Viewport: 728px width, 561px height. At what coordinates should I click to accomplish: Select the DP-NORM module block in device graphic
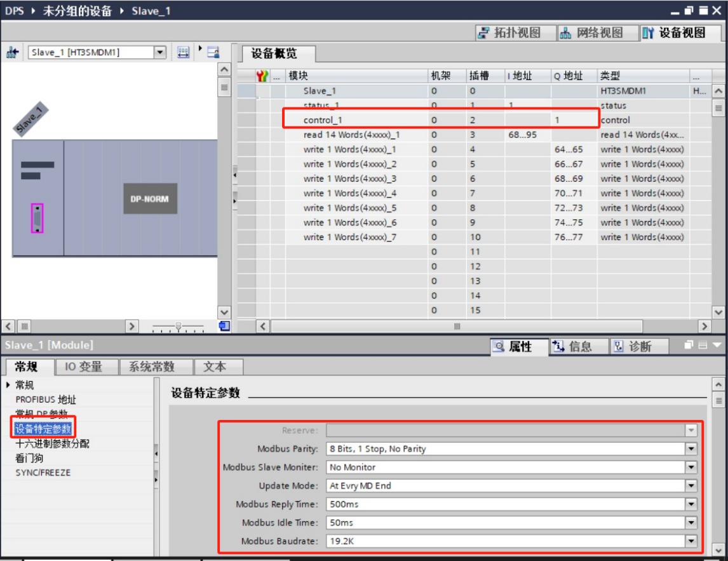(x=150, y=199)
